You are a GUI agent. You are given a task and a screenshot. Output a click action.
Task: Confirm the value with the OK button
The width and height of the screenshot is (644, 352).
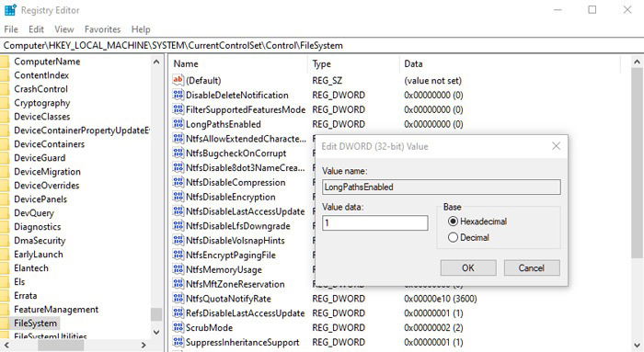click(467, 267)
